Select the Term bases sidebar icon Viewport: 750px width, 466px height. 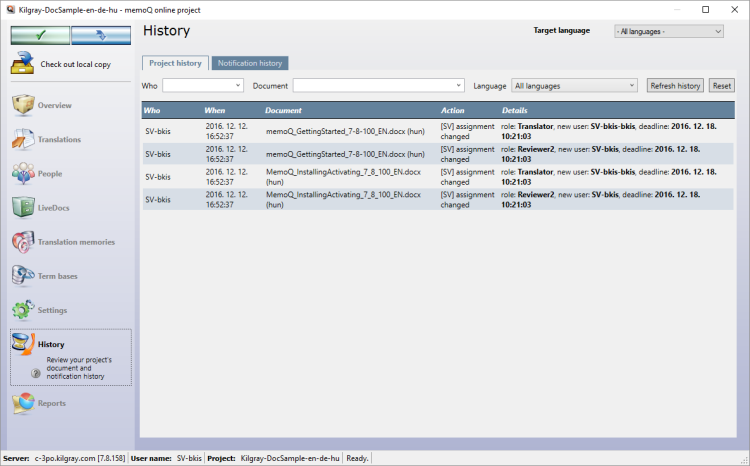pyautogui.click(x=23, y=276)
